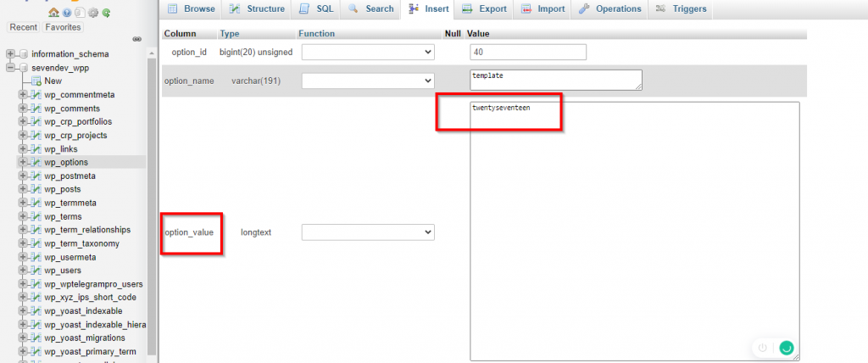The height and width of the screenshot is (363, 868).
Task: Click the New table icon under sevendev_wpp
Action: coord(36,81)
